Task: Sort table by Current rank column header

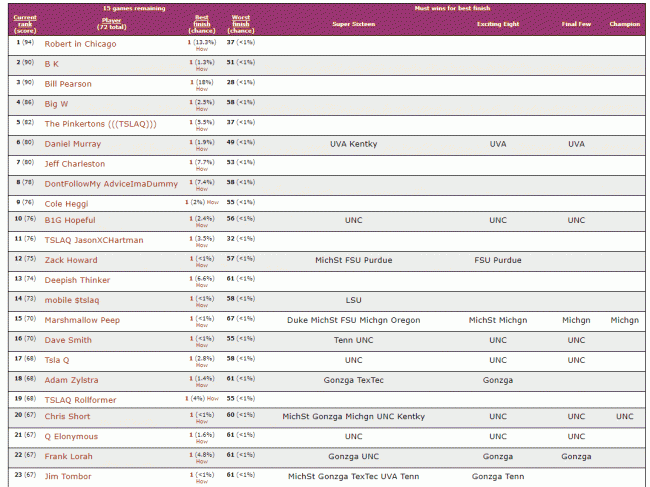Action: 25,22
